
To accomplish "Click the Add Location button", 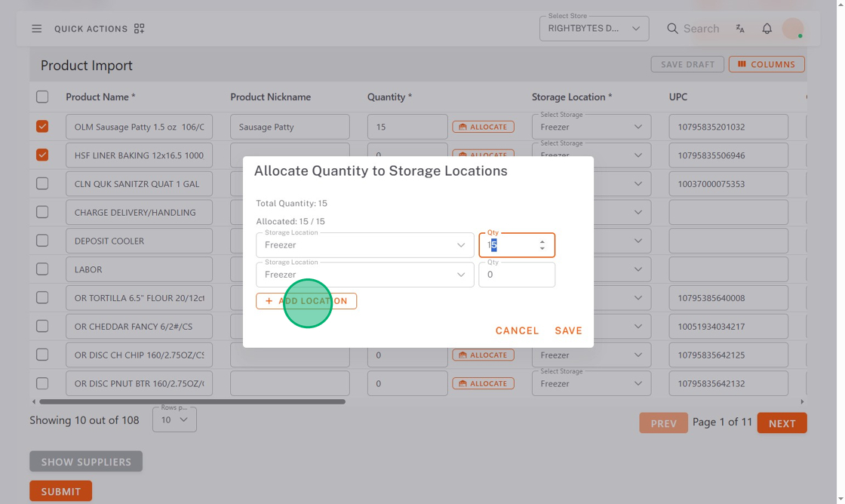I will coord(306,301).
